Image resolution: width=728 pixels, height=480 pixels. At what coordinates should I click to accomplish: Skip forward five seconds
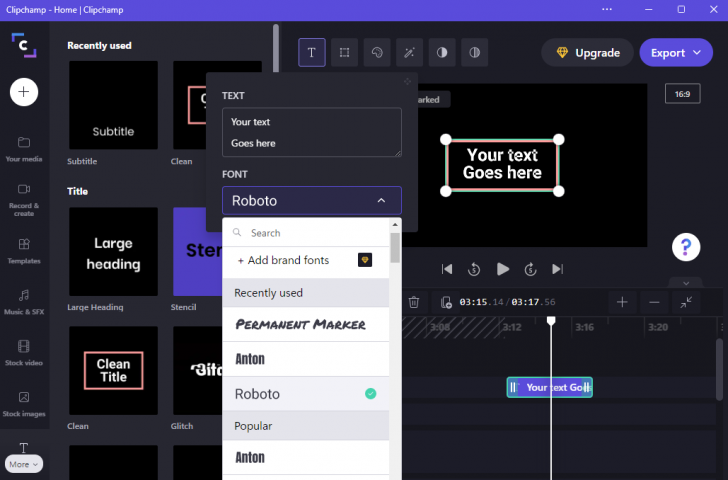(530, 269)
